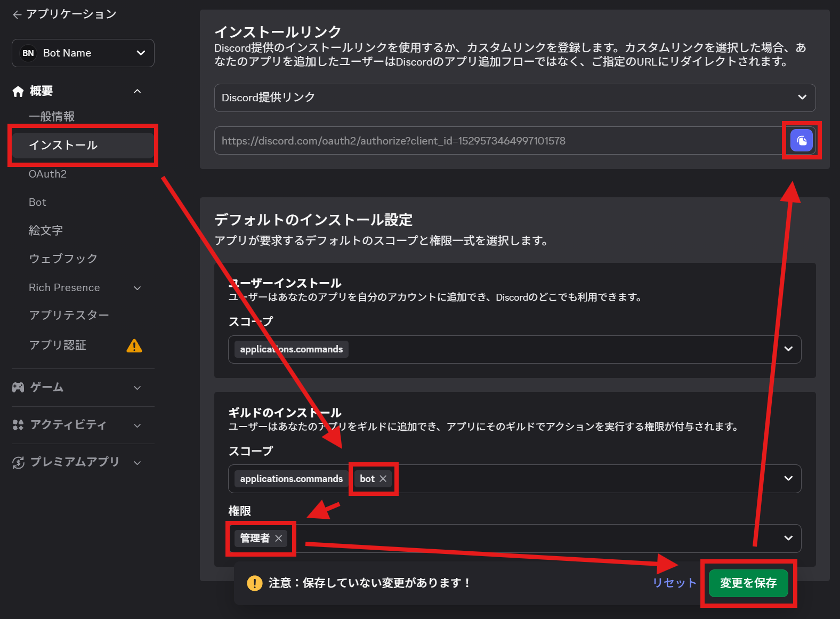Expand the プレミアムアプリ section

[138, 463]
